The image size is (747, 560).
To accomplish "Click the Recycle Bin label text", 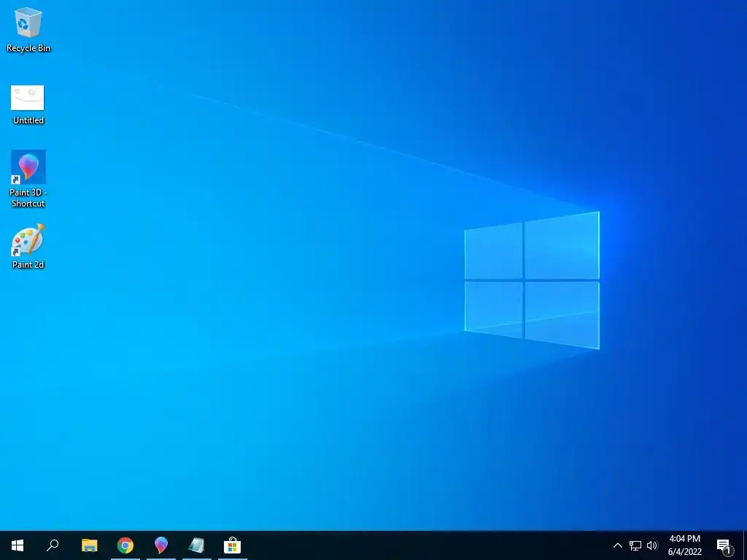I will coord(28,48).
